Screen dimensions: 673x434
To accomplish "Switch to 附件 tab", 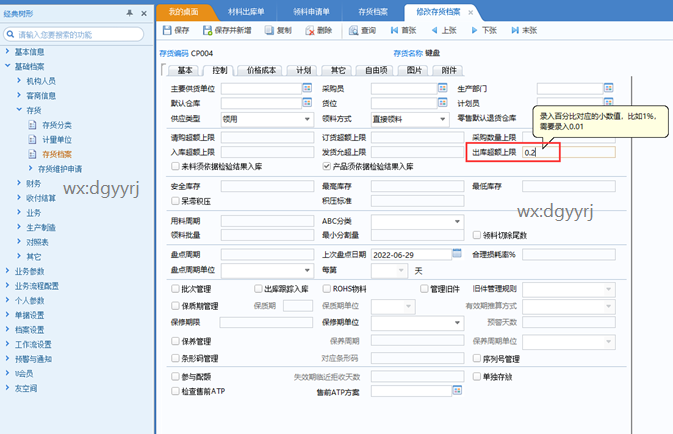I will pyautogui.click(x=449, y=70).
